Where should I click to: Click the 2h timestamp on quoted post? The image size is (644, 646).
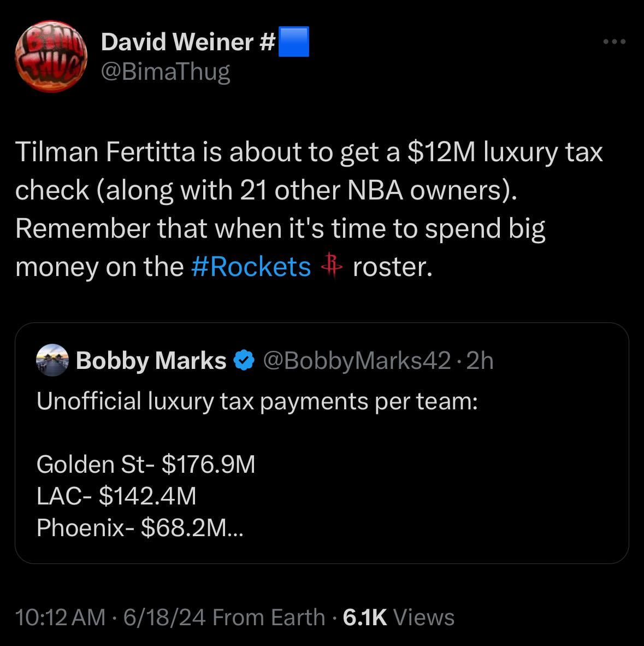[x=481, y=361]
